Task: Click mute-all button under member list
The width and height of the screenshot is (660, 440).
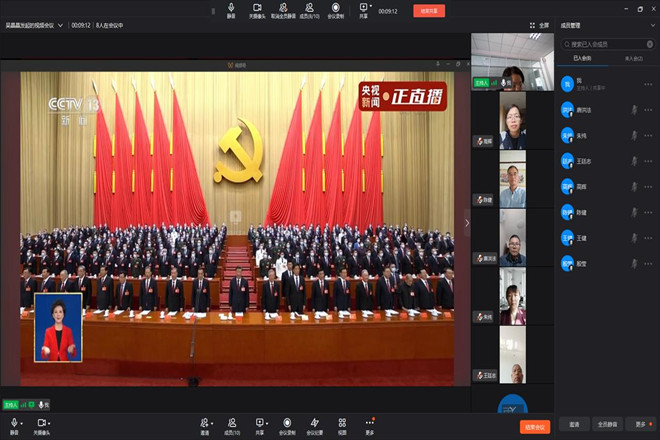Action: 607,424
